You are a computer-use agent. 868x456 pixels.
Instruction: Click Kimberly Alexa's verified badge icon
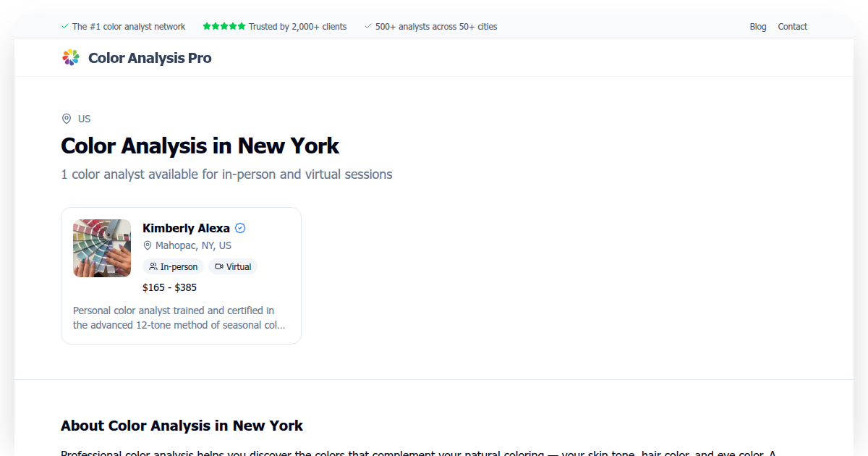[x=241, y=228]
